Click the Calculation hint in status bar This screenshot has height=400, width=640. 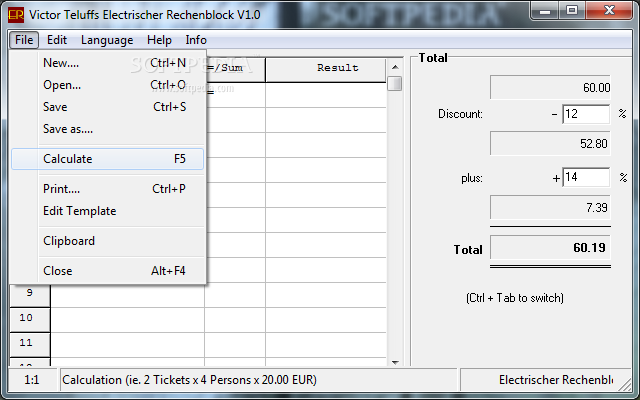tap(259, 380)
